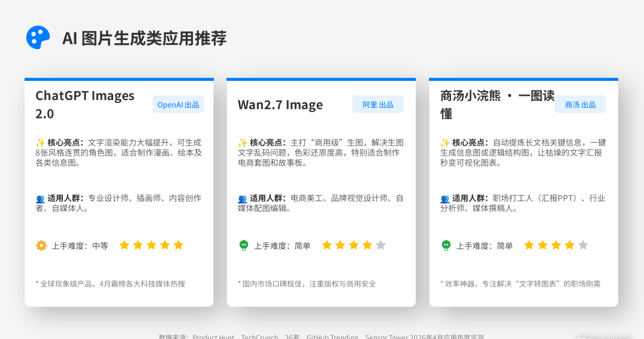644x339 pixels.
Task: Click the first gold star in 商汤小浣熊 card
Action: point(530,245)
